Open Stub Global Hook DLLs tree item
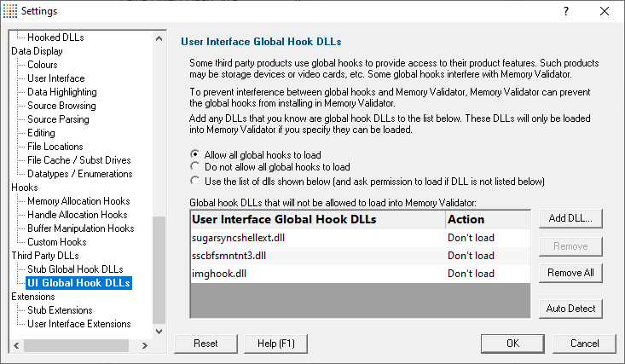 coord(75,269)
